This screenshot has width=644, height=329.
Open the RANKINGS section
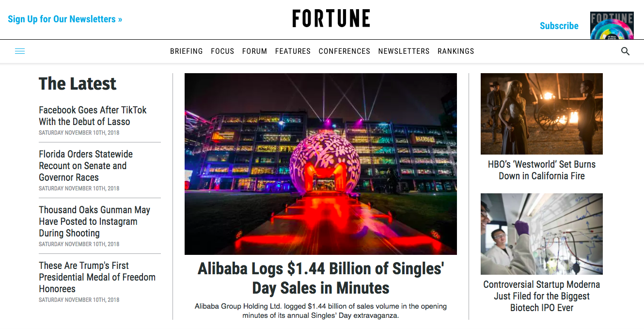click(456, 51)
